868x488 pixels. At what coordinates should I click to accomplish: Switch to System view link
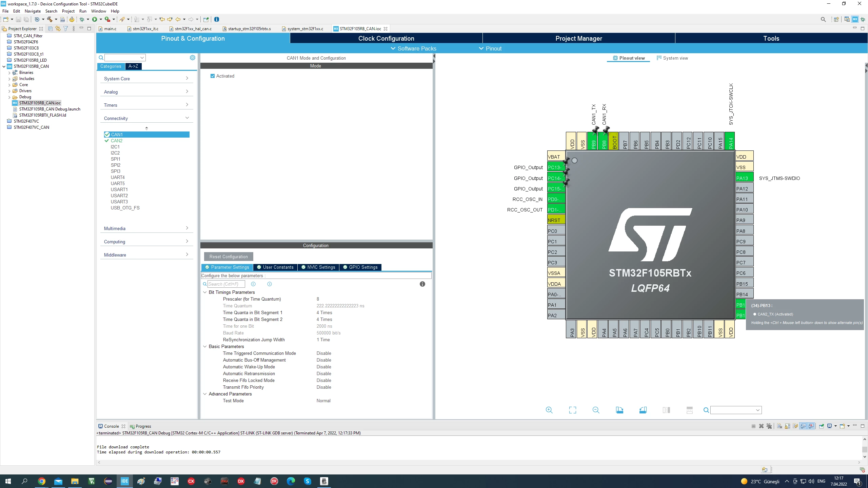672,58
